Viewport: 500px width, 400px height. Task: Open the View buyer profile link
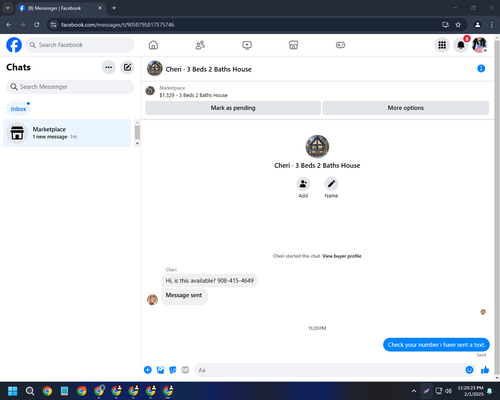(x=342, y=256)
